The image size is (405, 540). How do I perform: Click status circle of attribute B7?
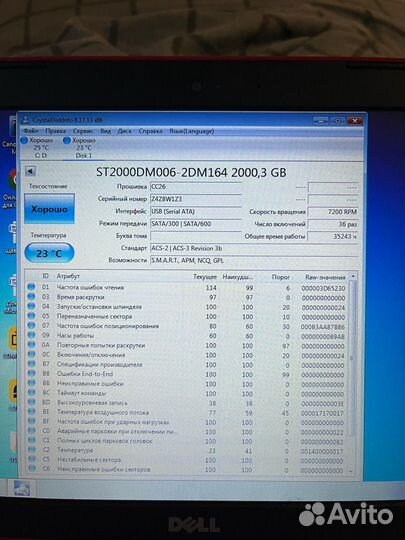(x=31, y=364)
